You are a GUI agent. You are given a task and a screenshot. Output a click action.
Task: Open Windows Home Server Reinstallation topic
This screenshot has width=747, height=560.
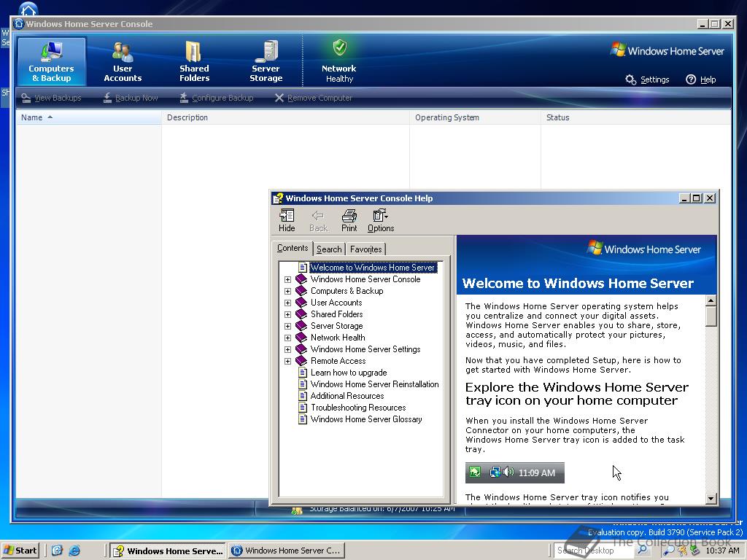click(374, 384)
